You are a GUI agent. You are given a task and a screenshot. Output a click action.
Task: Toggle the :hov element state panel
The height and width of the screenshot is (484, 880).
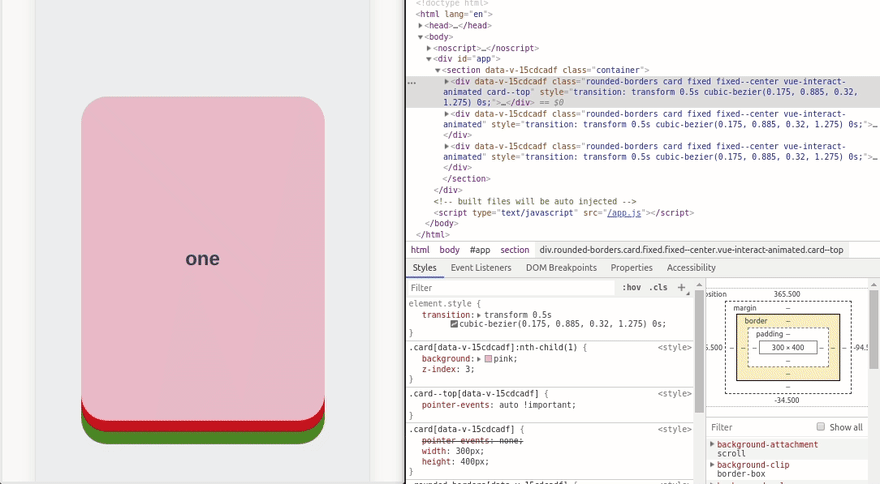(x=631, y=287)
